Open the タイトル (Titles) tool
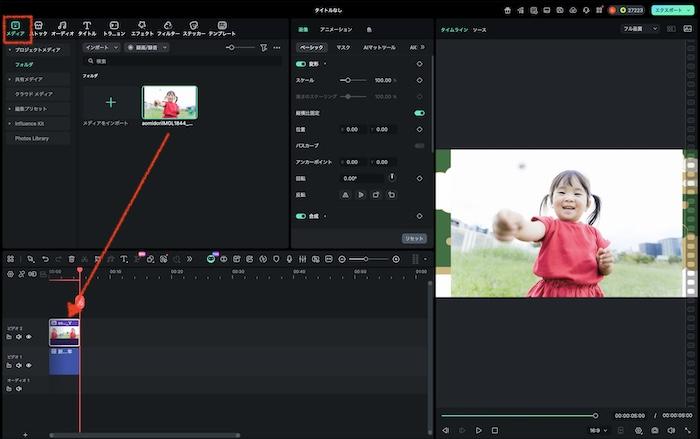The height and width of the screenshot is (439, 700). pyautogui.click(x=87, y=27)
